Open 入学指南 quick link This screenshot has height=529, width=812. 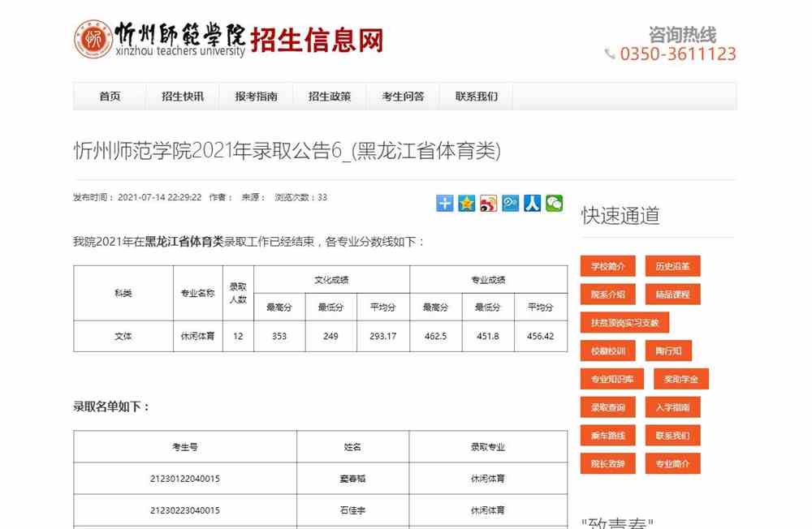[x=672, y=407]
